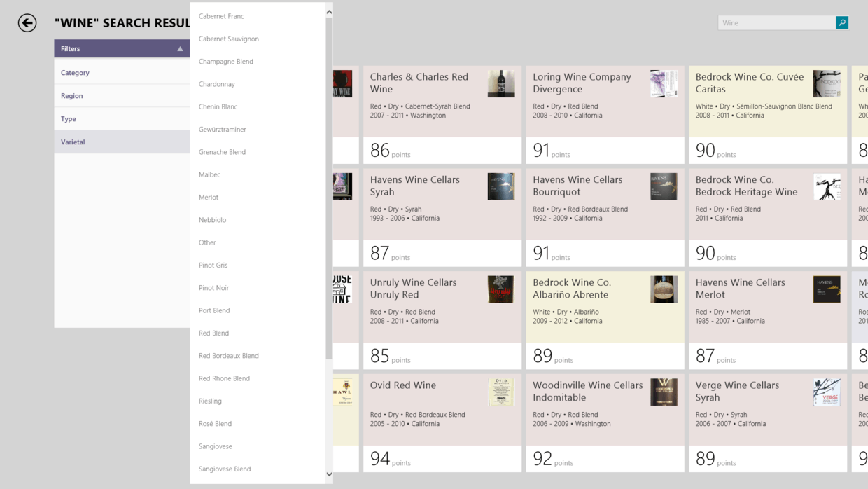Open Unruly Red label image
The image size is (868, 489).
pos(501,289)
